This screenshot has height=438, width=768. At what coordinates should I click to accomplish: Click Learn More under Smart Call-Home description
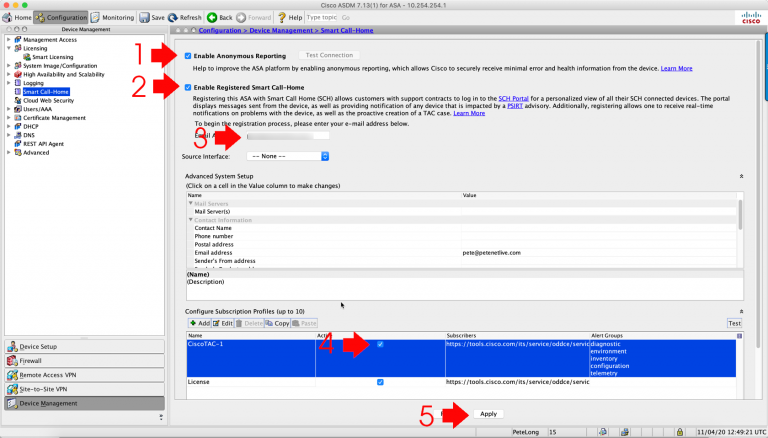pyautogui.click(x=469, y=113)
